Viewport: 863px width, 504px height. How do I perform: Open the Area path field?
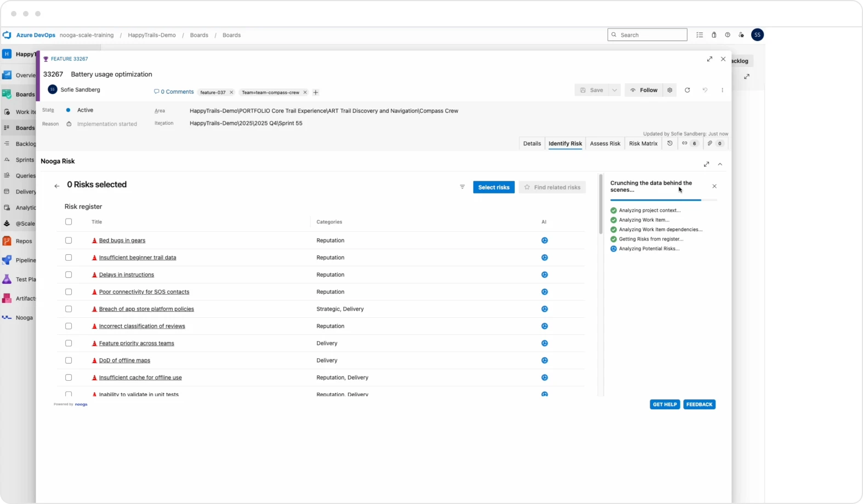323,111
